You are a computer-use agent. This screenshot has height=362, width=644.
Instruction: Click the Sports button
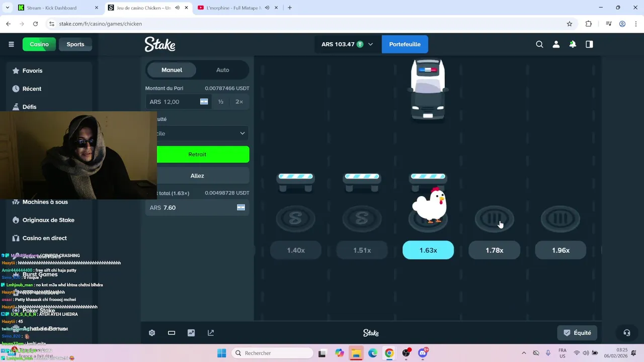[x=75, y=44]
